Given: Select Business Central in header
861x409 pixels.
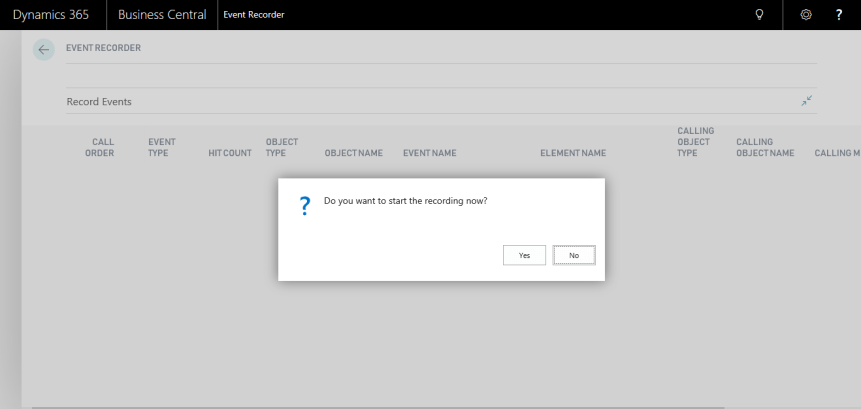Looking at the screenshot, I should (162, 14).
